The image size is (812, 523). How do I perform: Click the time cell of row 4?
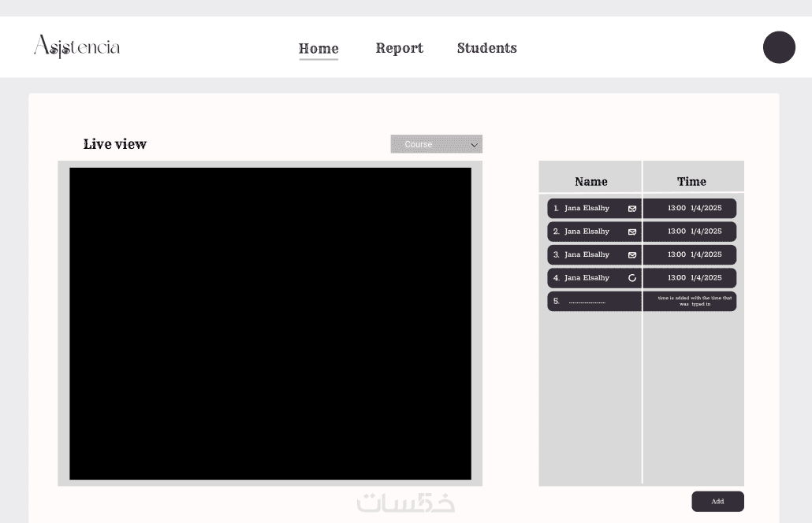point(690,278)
